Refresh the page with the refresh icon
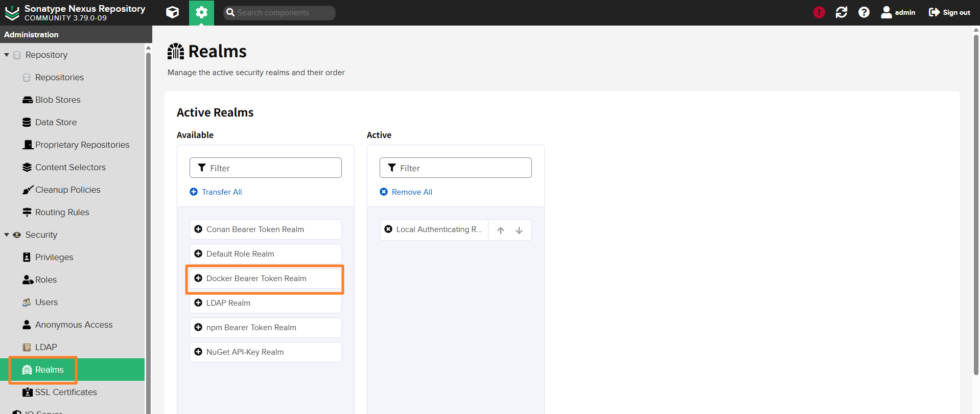The width and height of the screenshot is (980, 414). click(x=842, y=12)
